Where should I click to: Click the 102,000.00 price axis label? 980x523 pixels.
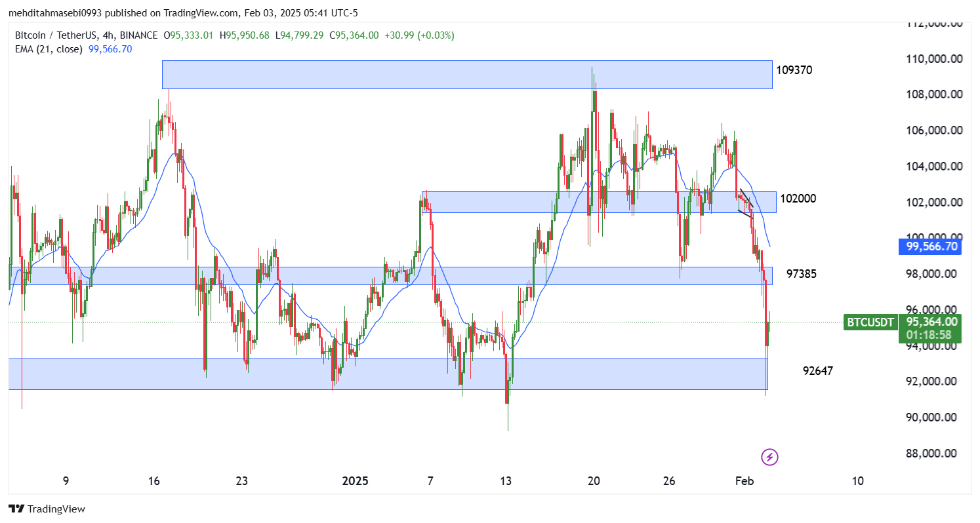click(x=934, y=202)
